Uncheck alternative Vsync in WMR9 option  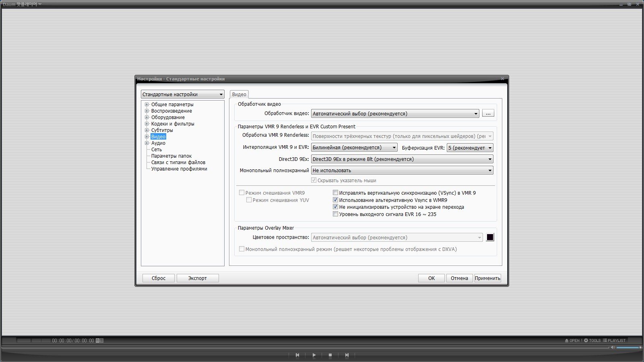pos(335,200)
